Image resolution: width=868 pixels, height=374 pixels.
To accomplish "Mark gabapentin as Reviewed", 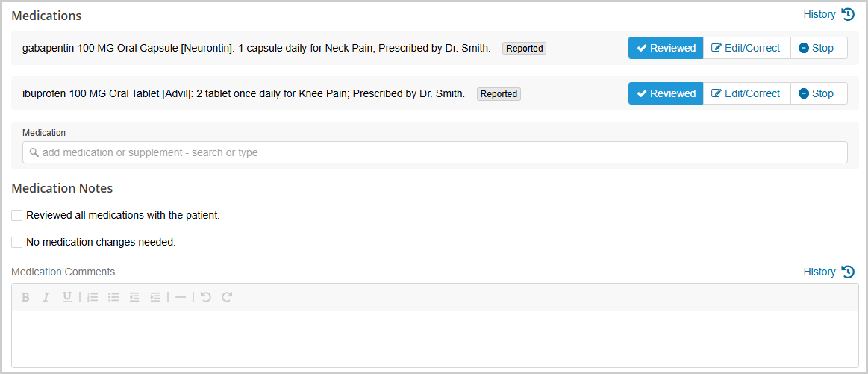I will point(666,48).
